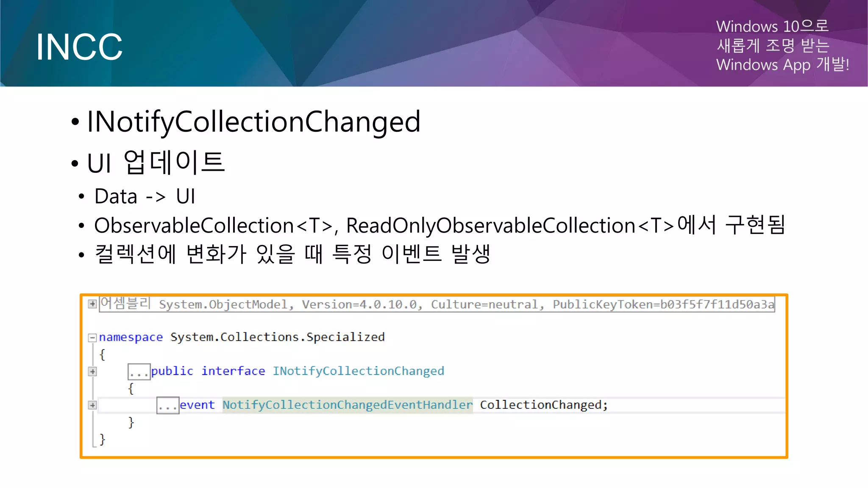Viewport: 868px width, 488px height.
Task: Collapse the namespace System.Collections.Specialized block
Action: [x=92, y=338]
